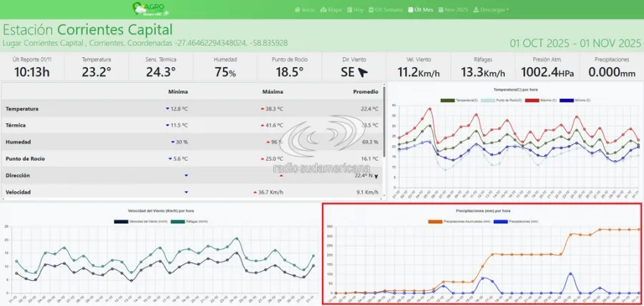
Task: Open the Mapa view
Action: [331, 10]
